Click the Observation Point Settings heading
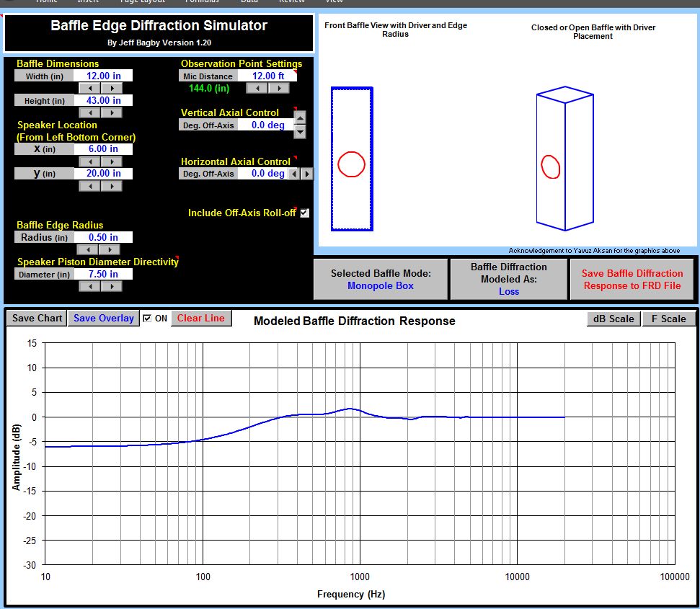The height and width of the screenshot is (609, 700). point(242,64)
